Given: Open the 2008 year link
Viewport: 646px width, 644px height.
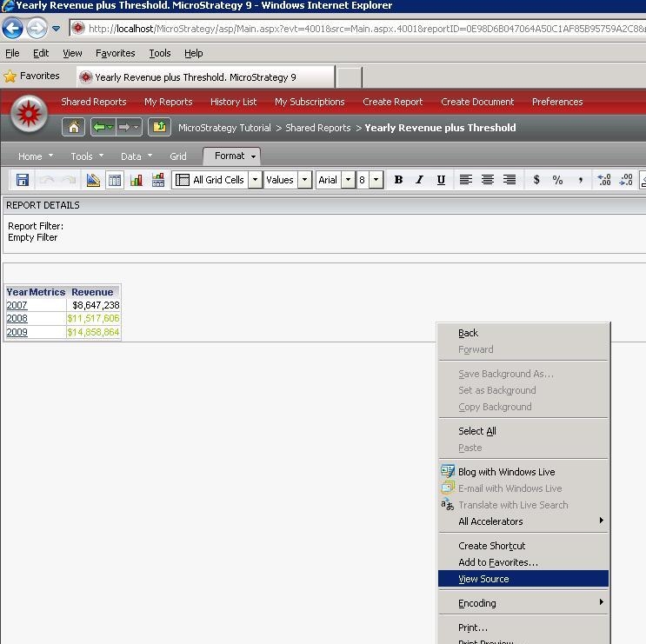Looking at the screenshot, I should 17,318.
